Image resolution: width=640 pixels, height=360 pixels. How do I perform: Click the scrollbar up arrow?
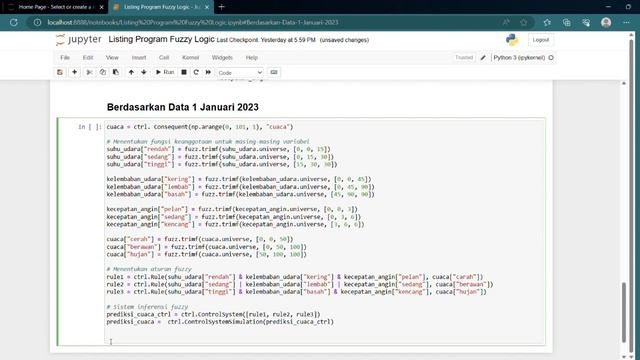click(x=624, y=83)
